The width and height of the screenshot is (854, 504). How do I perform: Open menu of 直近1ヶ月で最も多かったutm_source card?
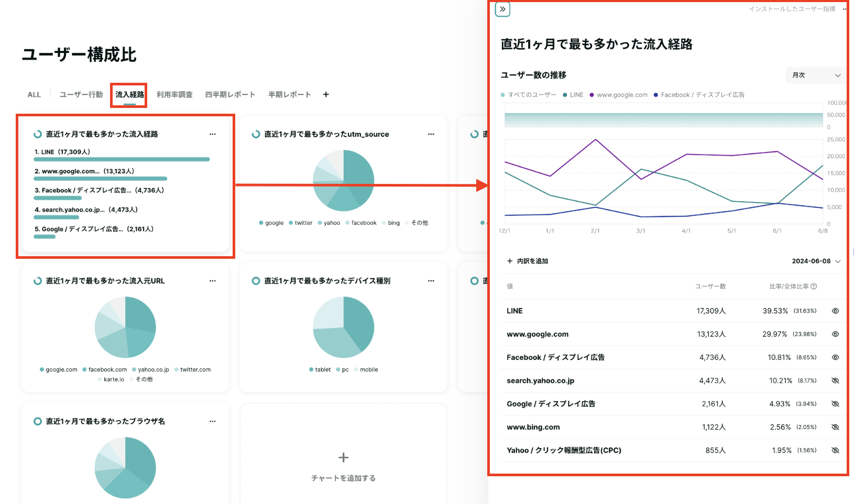pos(431,134)
